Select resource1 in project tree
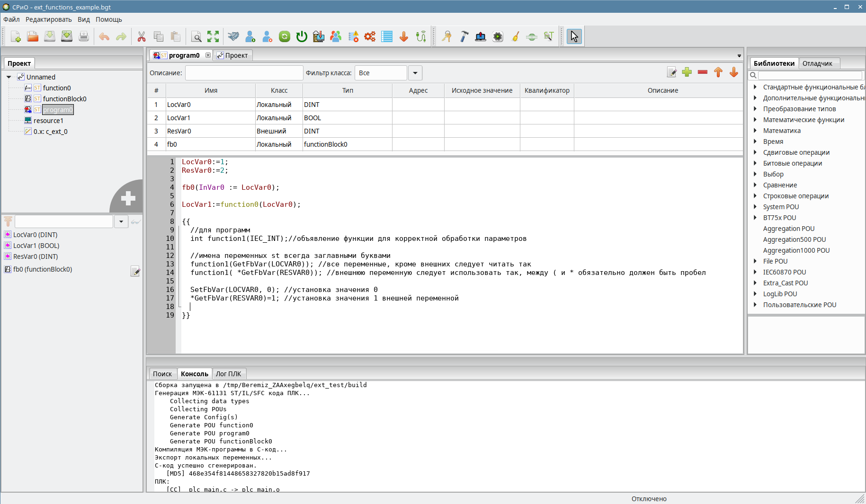The image size is (866, 504). pos(48,121)
